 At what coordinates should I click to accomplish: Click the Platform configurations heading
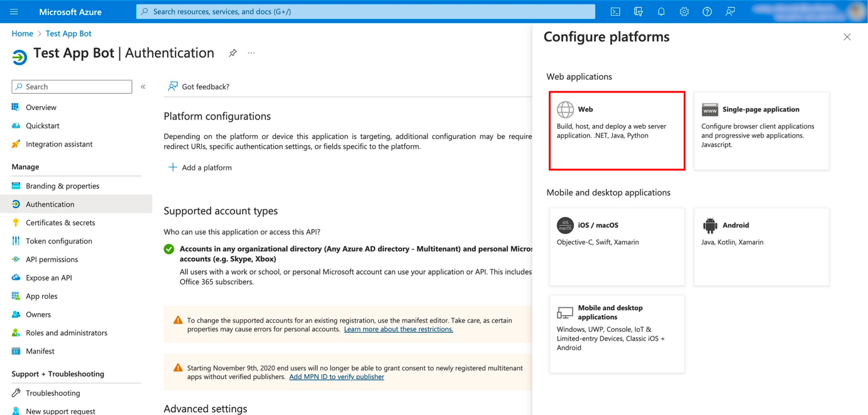[x=217, y=116]
